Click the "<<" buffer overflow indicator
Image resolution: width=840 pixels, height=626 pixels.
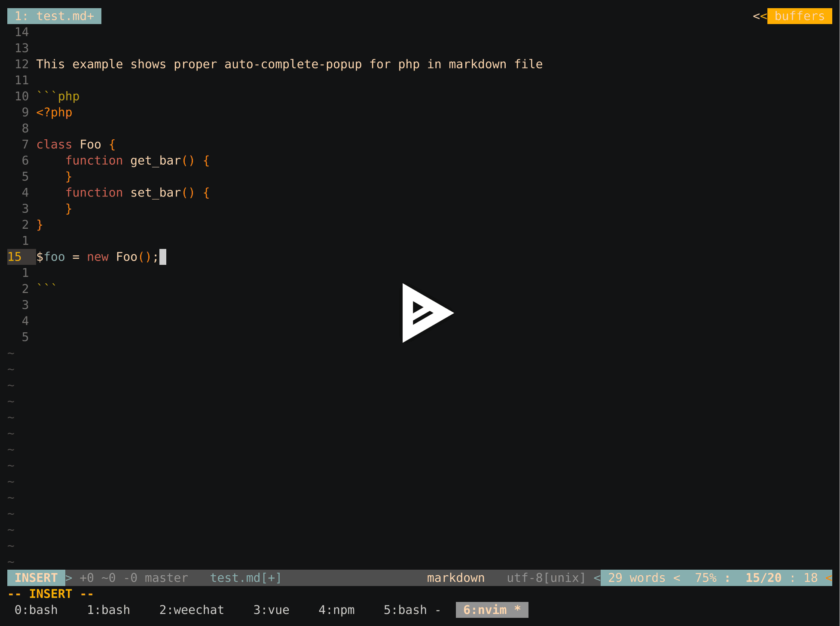[759, 16]
